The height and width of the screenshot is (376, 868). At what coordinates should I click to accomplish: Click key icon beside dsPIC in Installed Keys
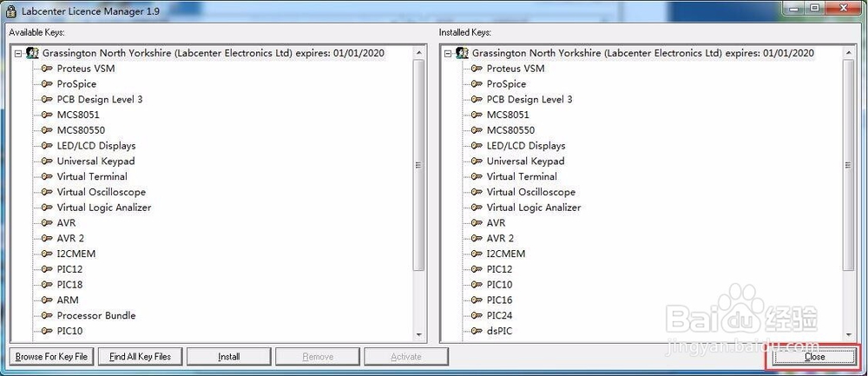[477, 331]
